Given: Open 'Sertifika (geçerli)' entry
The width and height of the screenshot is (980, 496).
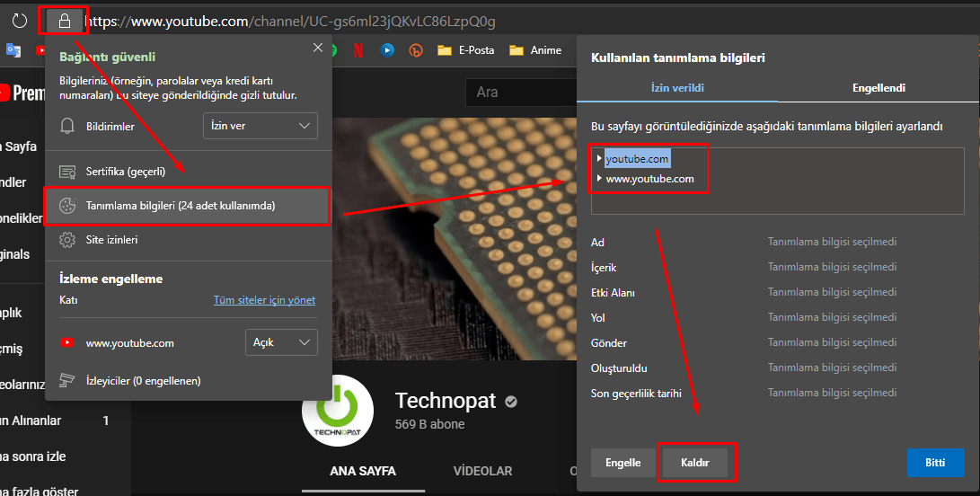Looking at the screenshot, I should 188,172.
